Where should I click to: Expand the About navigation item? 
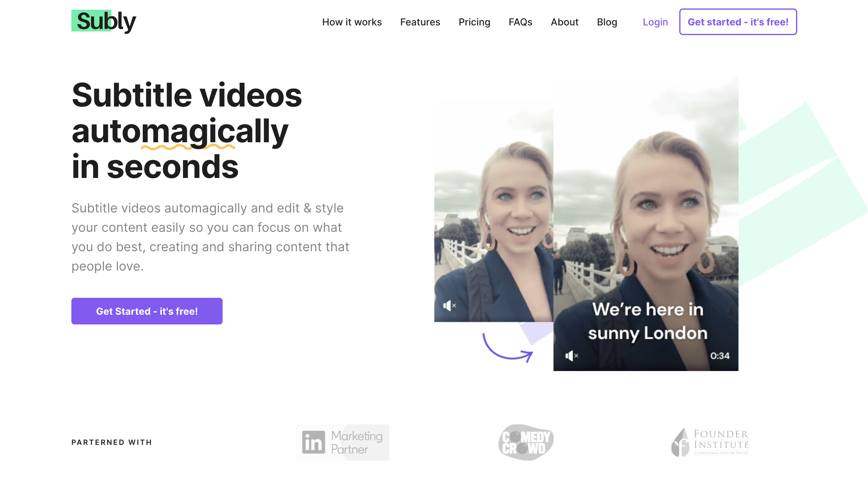564,22
